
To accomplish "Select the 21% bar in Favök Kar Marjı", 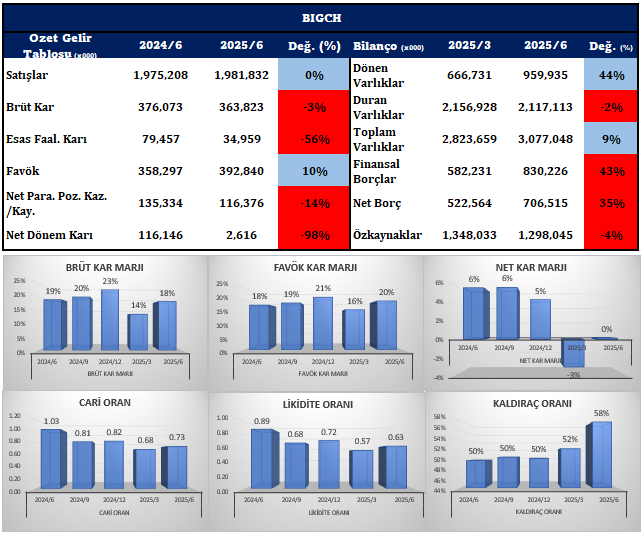I will point(323,323).
